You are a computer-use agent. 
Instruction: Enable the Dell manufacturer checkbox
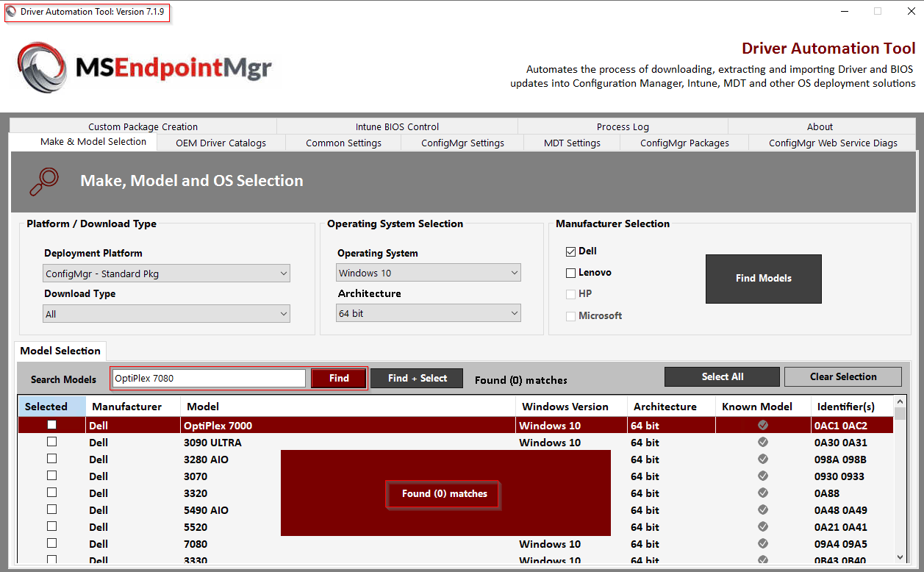(x=570, y=251)
